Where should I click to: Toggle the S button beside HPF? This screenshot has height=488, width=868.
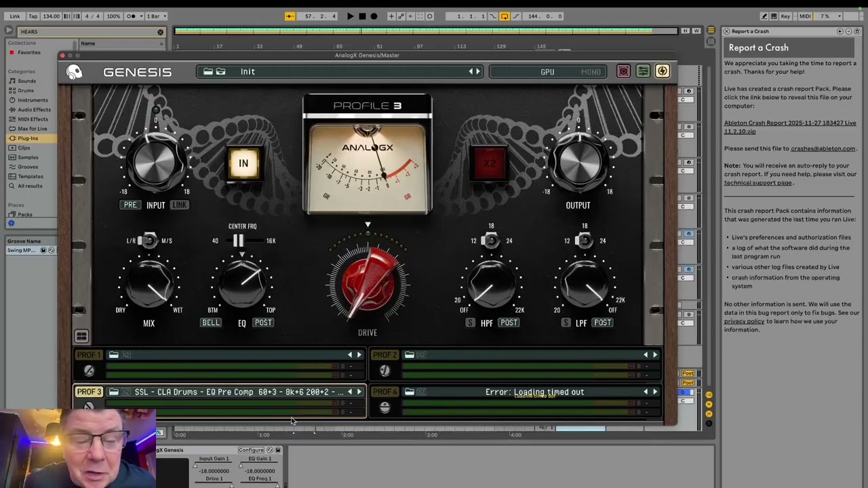(470, 323)
